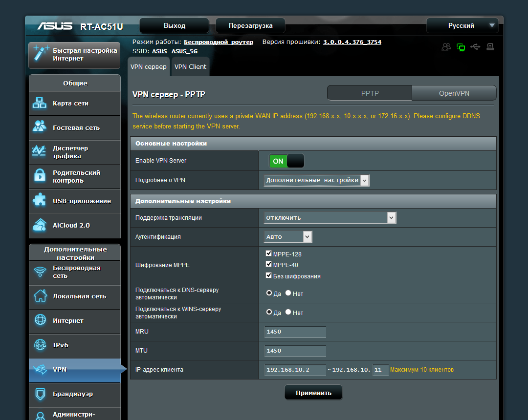Toggle the Enable VPN Server switch
This screenshot has width=528, height=420.
coord(286,161)
